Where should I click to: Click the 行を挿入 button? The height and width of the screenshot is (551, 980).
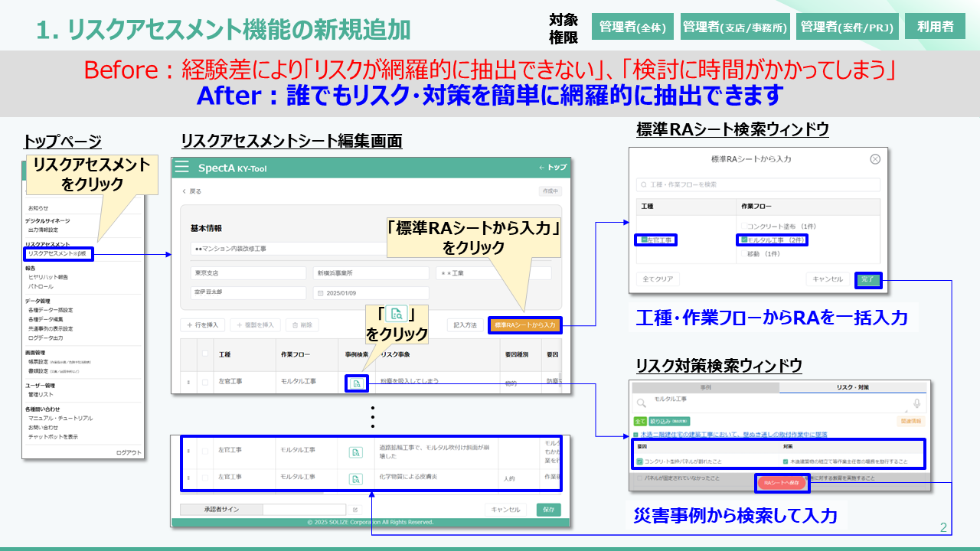[203, 325]
